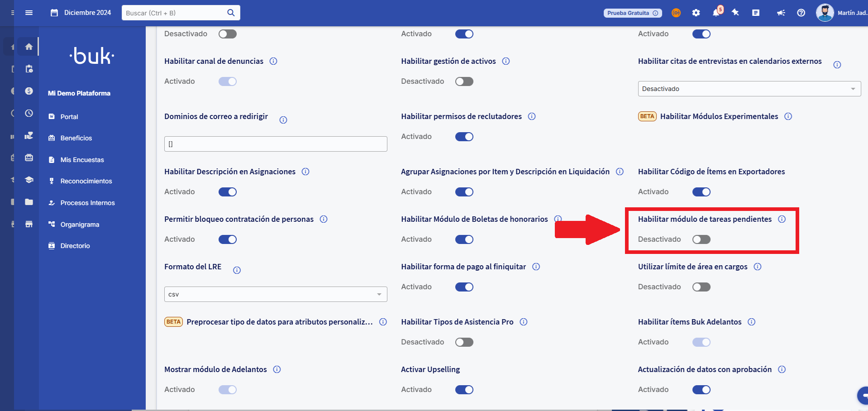
Task: Click the megaphone announcements icon
Action: pos(781,13)
